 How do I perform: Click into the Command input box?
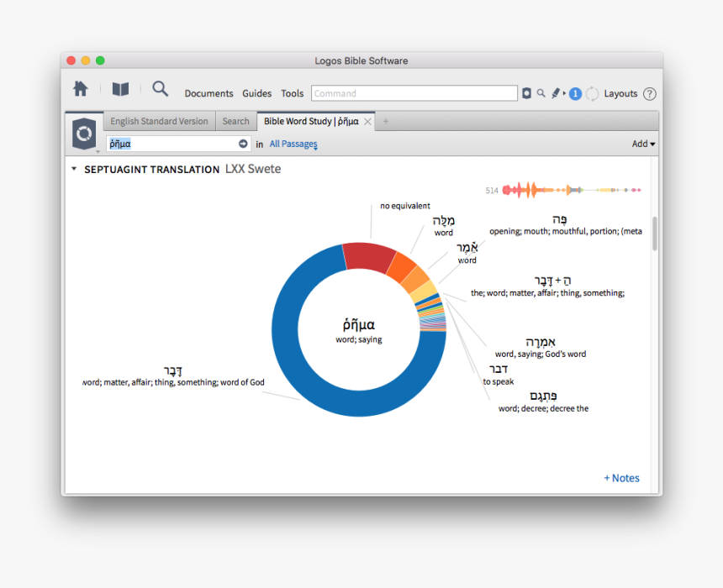pyautogui.click(x=414, y=93)
